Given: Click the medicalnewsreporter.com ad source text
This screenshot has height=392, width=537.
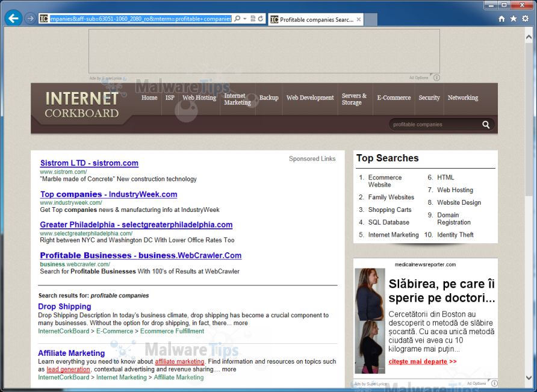Looking at the screenshot, I should pos(425,264).
